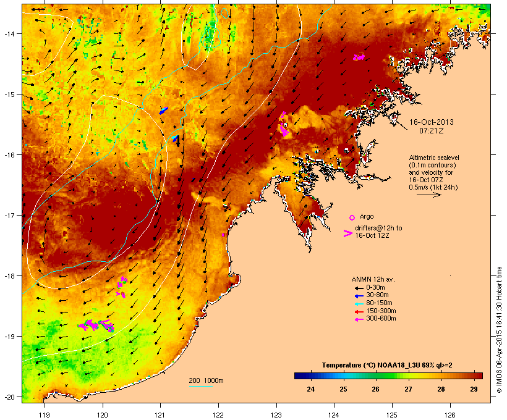Click the '16-Oct-2013' date text
Viewport: 507px width, 420px height.
(x=432, y=122)
